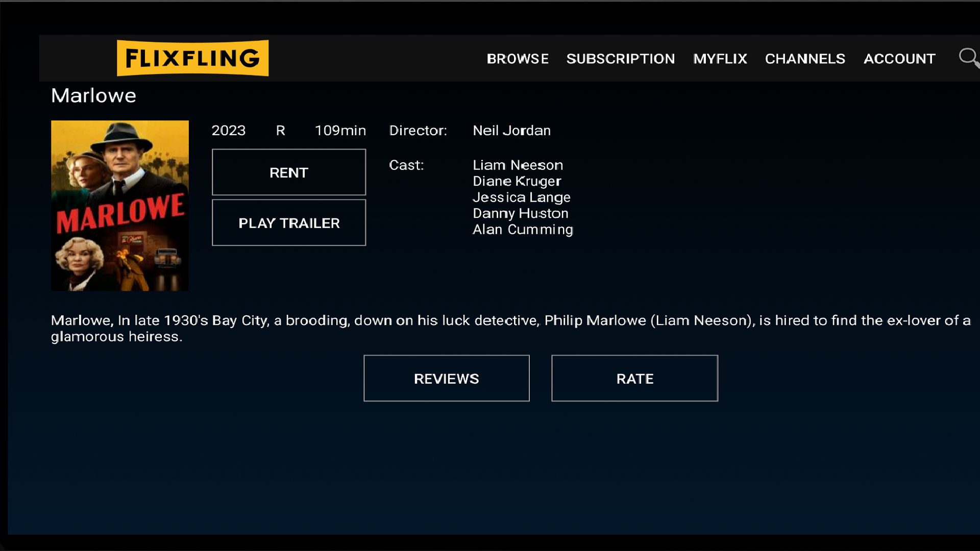
Task: Select cast member Alan Cumming
Action: (523, 230)
